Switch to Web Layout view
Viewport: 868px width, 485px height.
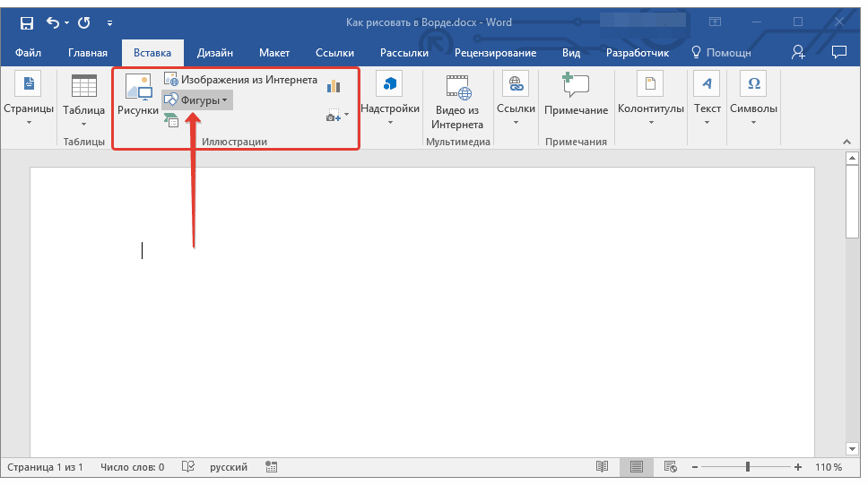670,467
